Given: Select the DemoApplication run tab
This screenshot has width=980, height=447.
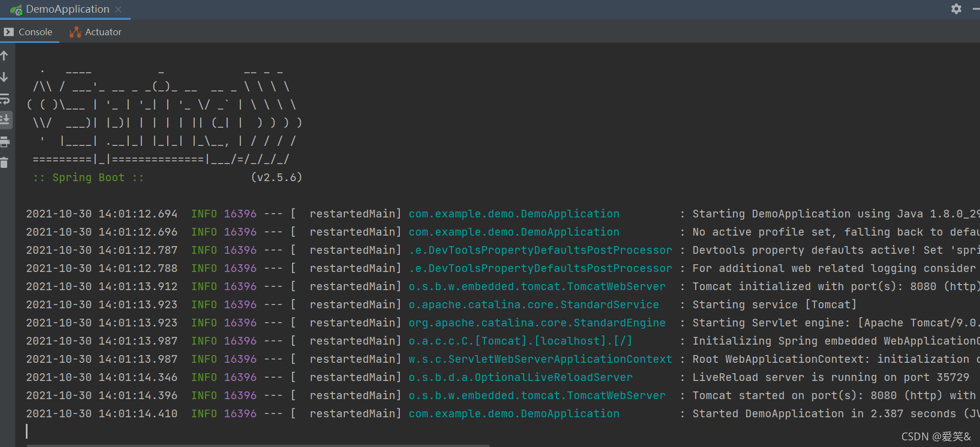Looking at the screenshot, I should pos(67,9).
